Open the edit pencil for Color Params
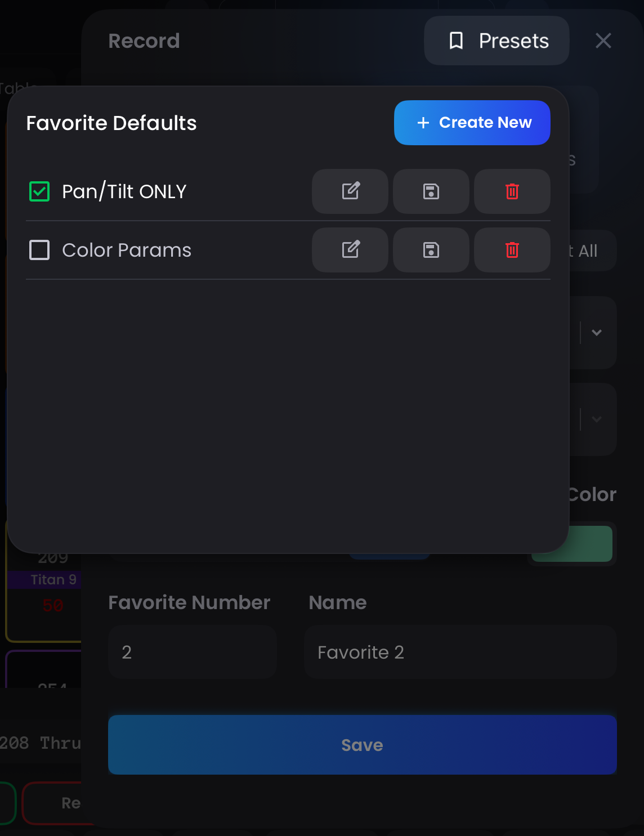The image size is (644, 836). 350,250
